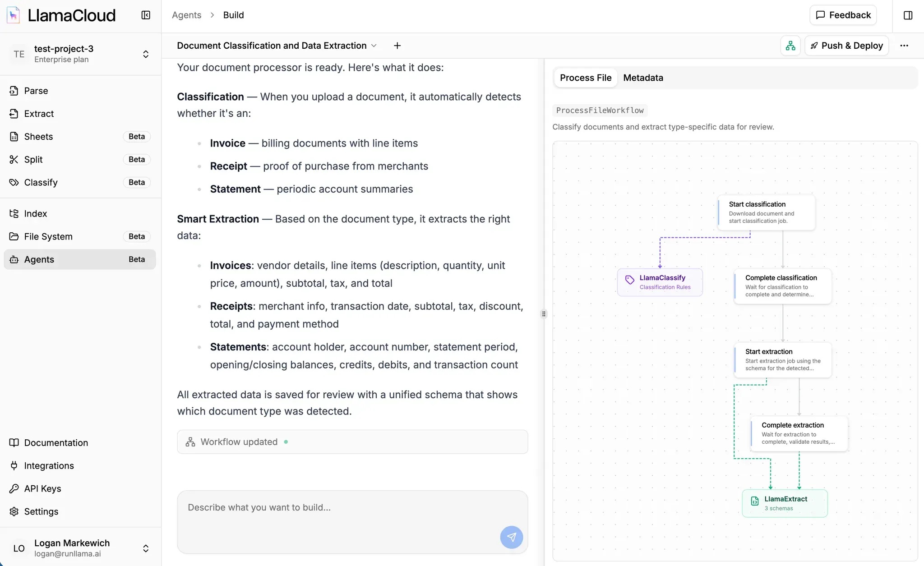The width and height of the screenshot is (924, 566).
Task: Select the Parse tool in the sidebar
Action: [36, 91]
